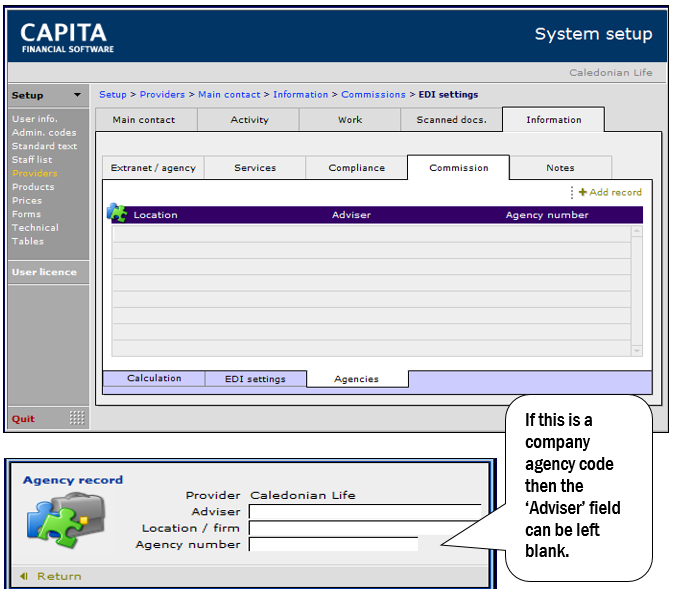
Task: Click the Caledonian Life header text
Action: click(610, 73)
